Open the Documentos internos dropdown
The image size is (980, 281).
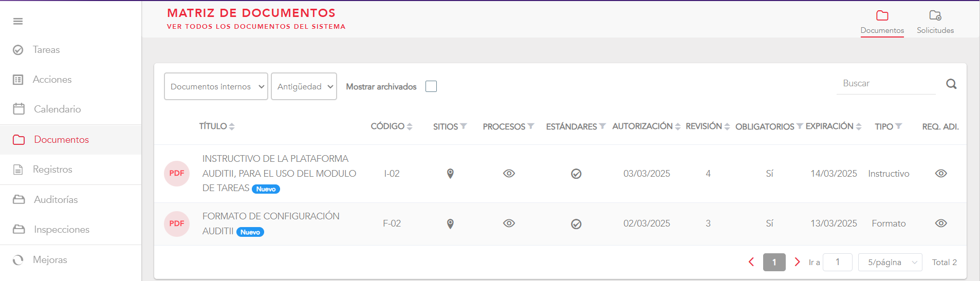pos(216,86)
